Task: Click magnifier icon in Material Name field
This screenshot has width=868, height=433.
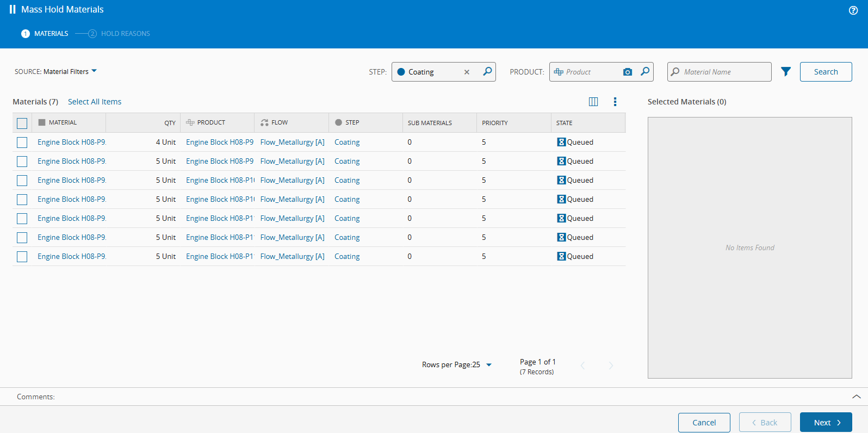Action: [x=675, y=72]
